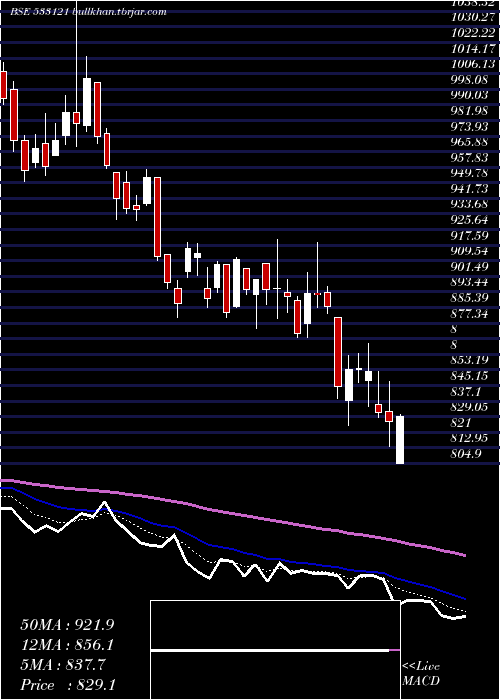This screenshot has height=700, width=500.
Task: Select the 877.34 price level
Action: coord(471,314)
